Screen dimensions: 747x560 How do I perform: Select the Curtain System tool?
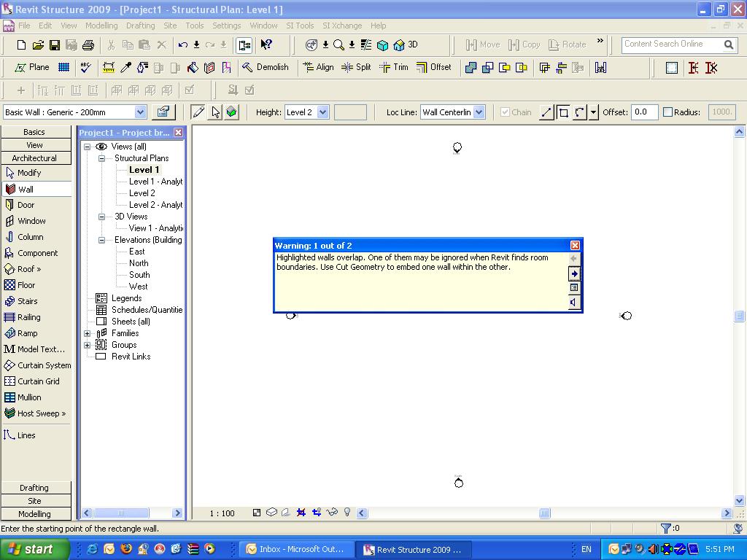[38, 365]
